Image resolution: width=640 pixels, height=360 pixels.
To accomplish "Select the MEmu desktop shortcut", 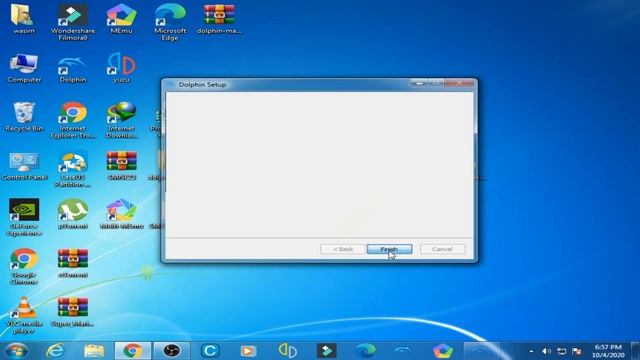I will pyautogui.click(x=121, y=19).
